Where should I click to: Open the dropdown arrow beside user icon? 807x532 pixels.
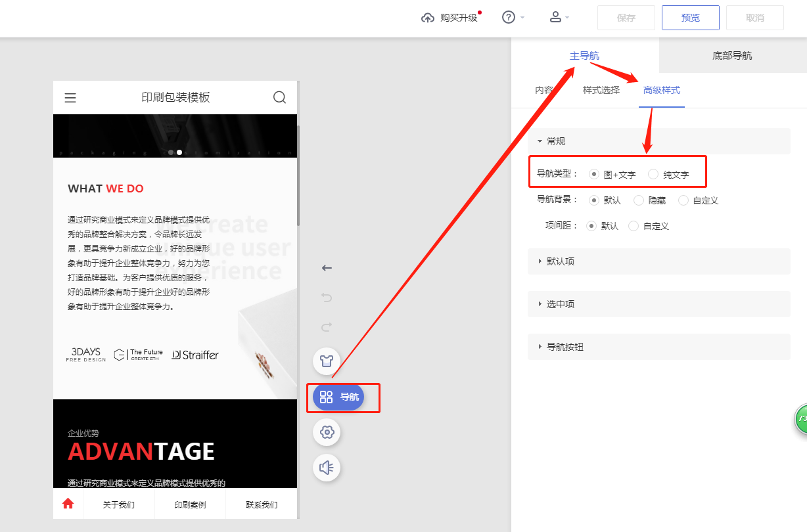pyautogui.click(x=567, y=18)
